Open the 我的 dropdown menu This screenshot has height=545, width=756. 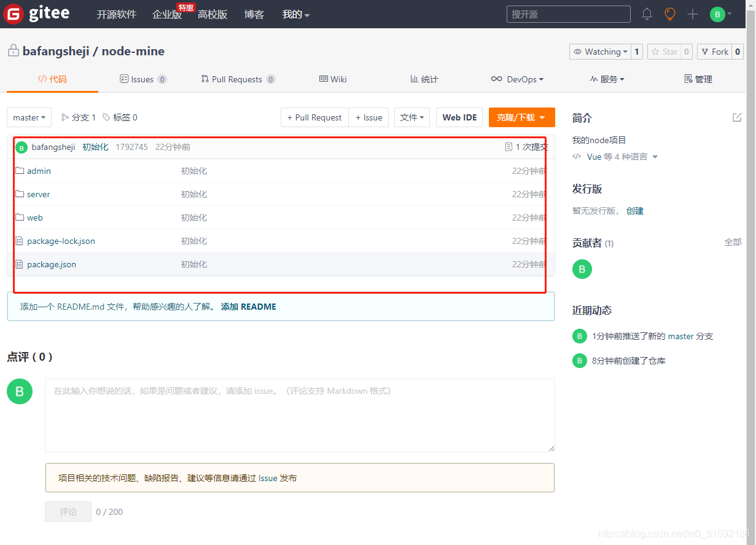click(x=296, y=14)
